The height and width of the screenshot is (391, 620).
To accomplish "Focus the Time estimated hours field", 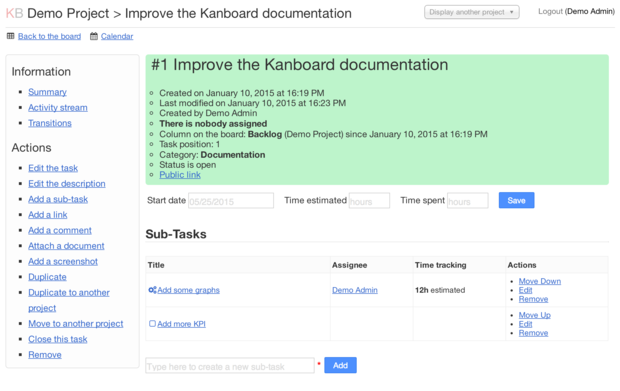I will [x=369, y=201].
